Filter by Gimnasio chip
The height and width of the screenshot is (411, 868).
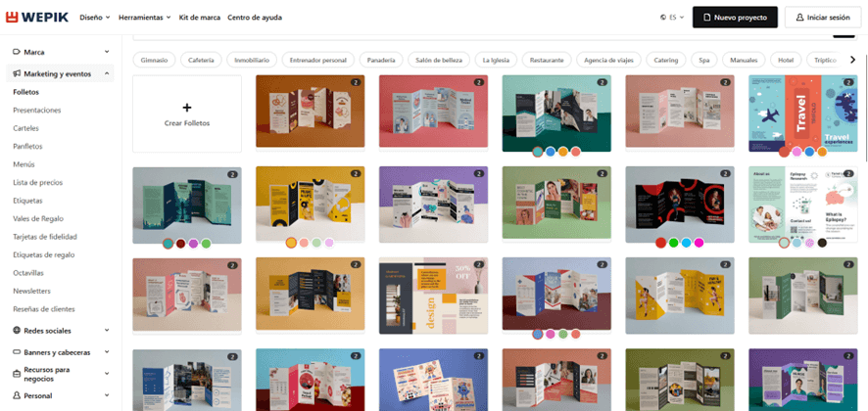154,60
